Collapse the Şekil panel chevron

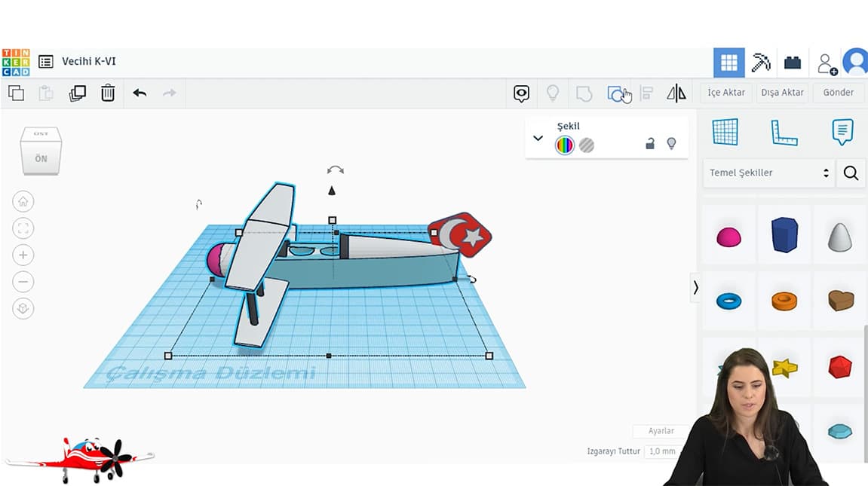click(538, 138)
